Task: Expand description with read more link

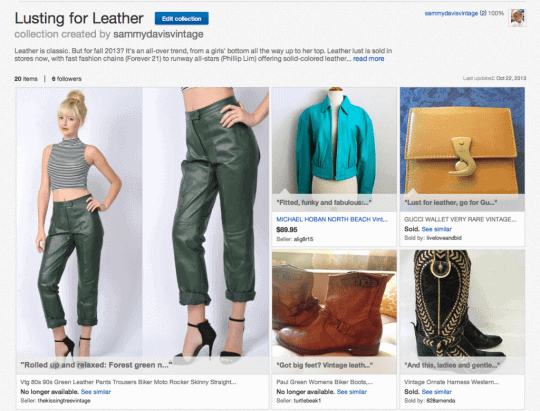Action: click(x=368, y=59)
